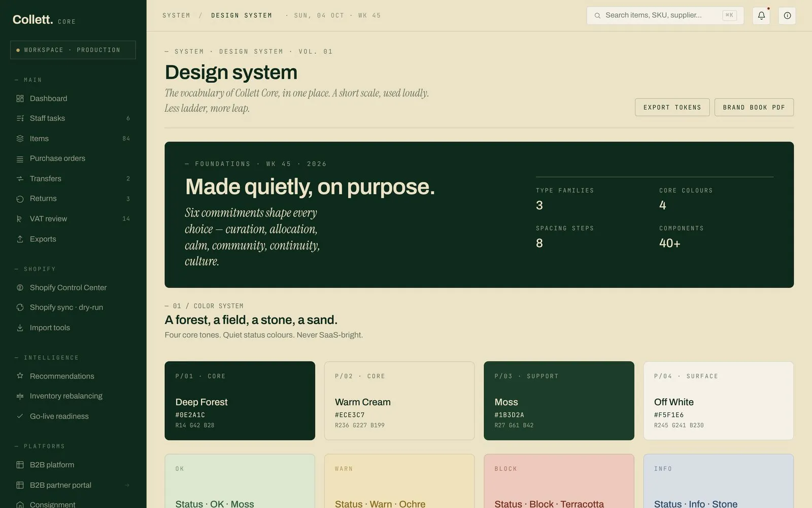Open the Transfers menu item
This screenshot has height=508, width=812.
coord(73,179)
